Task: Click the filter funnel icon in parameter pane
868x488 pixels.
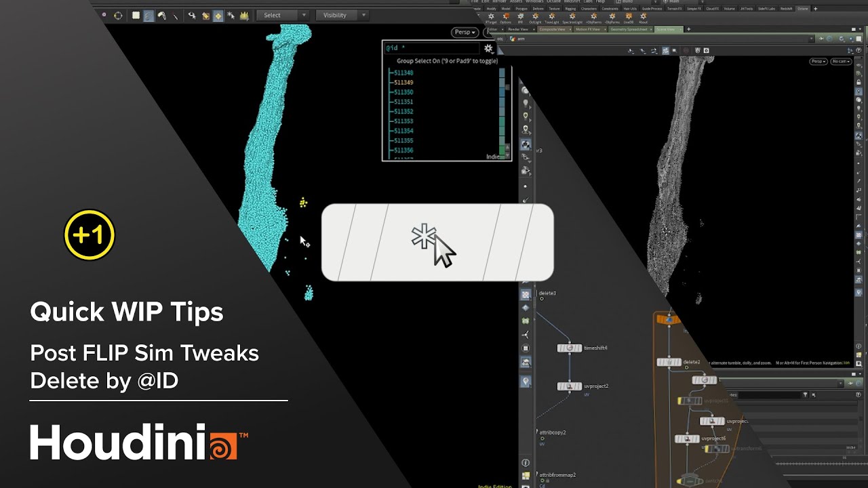Action: tap(805, 394)
